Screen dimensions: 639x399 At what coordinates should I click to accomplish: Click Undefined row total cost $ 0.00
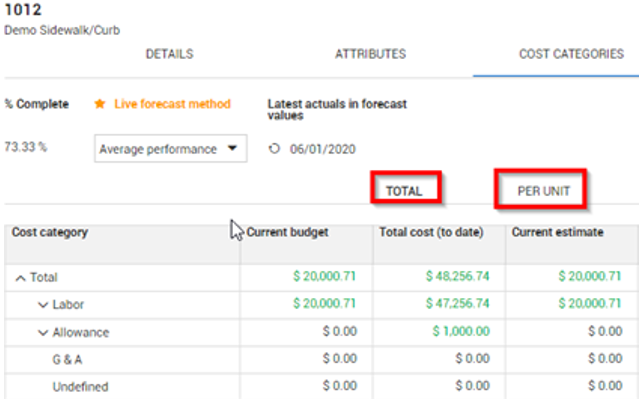pos(472,386)
